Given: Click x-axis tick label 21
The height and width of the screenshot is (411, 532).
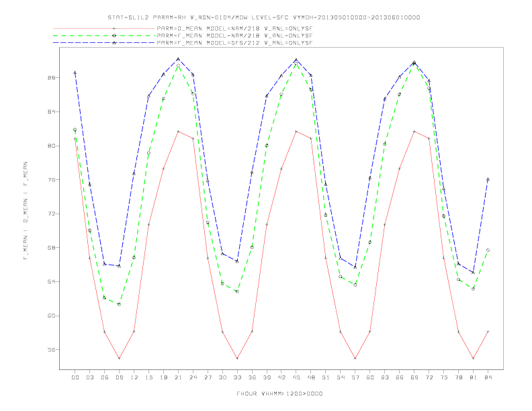Looking at the screenshot, I should (x=178, y=377).
